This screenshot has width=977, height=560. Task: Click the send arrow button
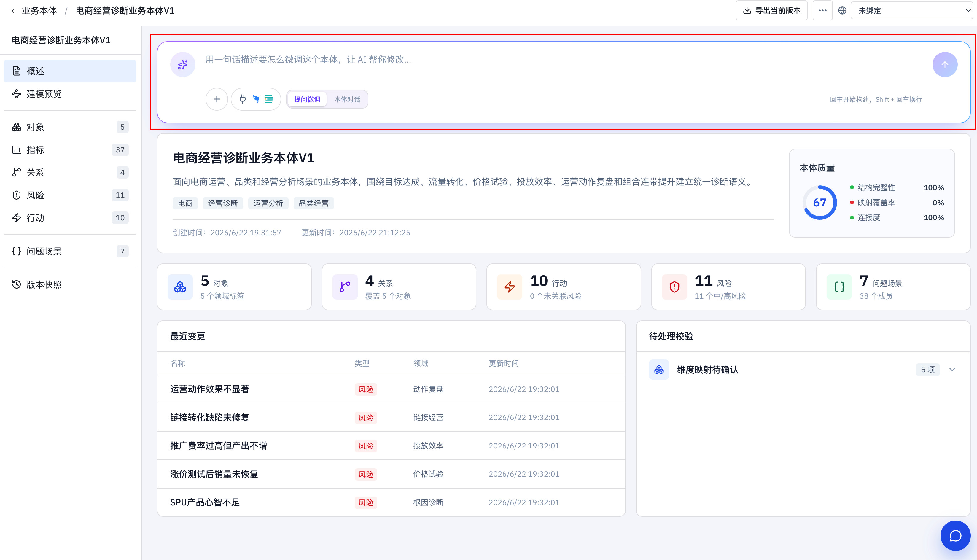(945, 64)
